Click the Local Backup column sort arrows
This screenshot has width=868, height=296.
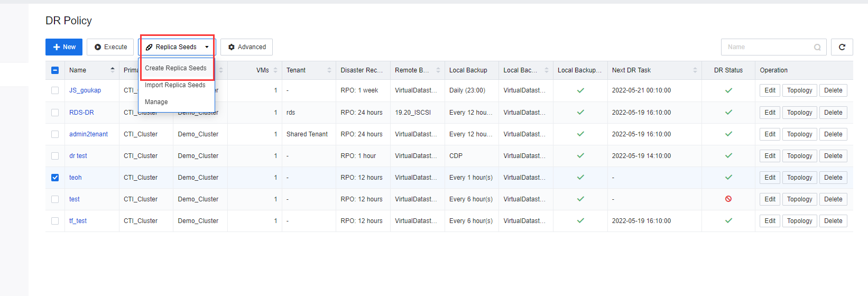(x=546, y=70)
